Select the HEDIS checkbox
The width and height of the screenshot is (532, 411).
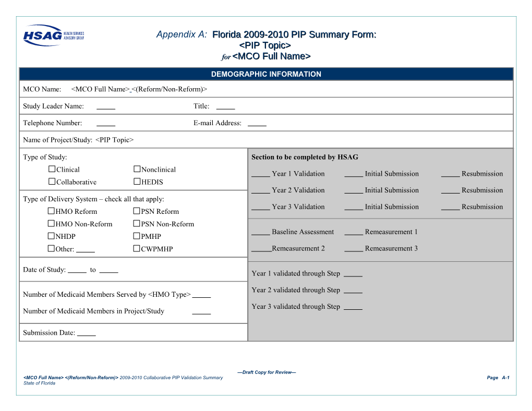(137, 182)
